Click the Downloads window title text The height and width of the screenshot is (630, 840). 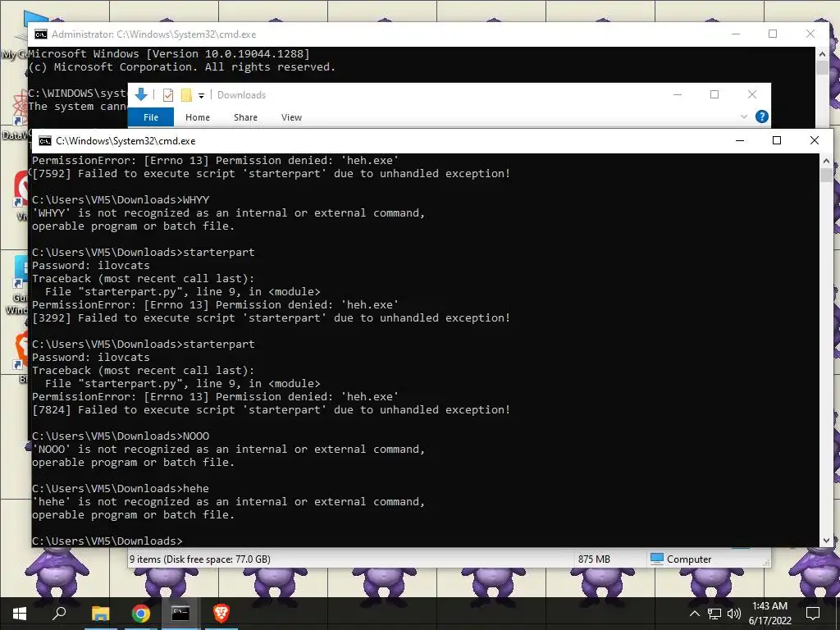242,95
